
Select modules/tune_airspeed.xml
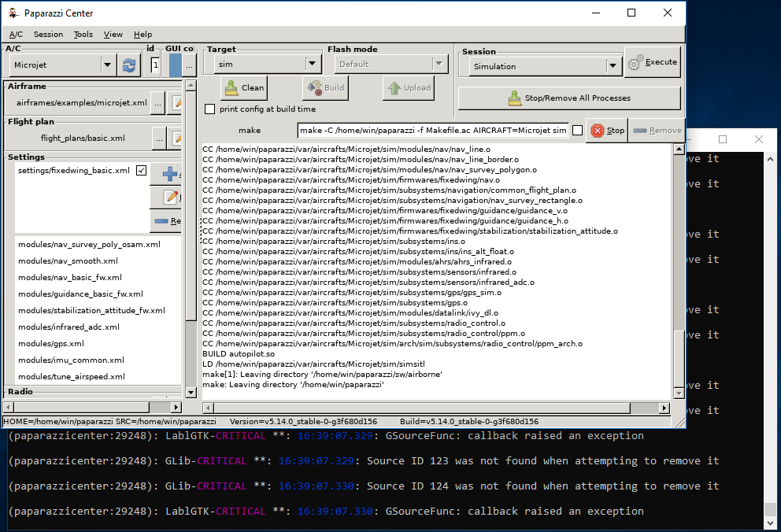(x=71, y=376)
